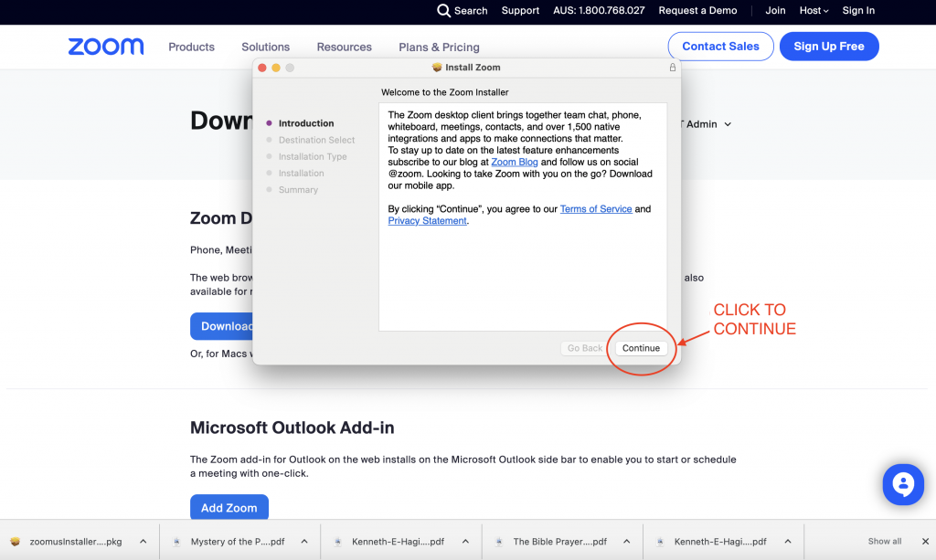Open The Bible Prayer pdf download

tap(560, 542)
